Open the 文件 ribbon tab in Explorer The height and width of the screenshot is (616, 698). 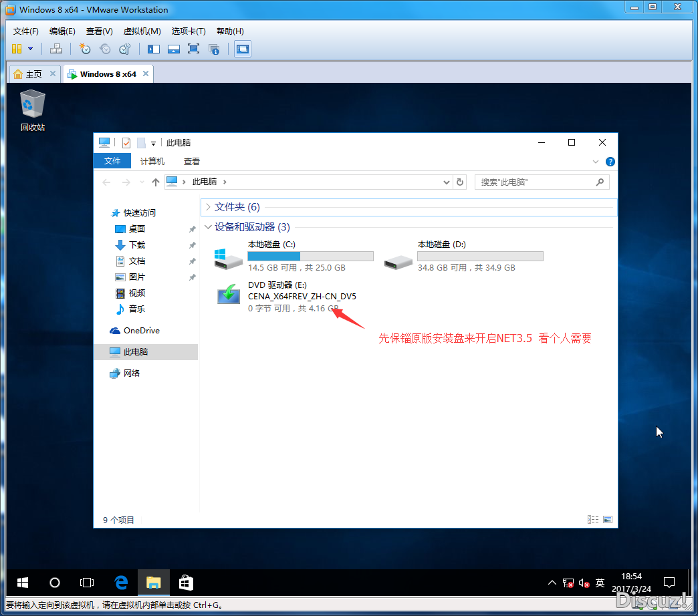click(x=112, y=161)
